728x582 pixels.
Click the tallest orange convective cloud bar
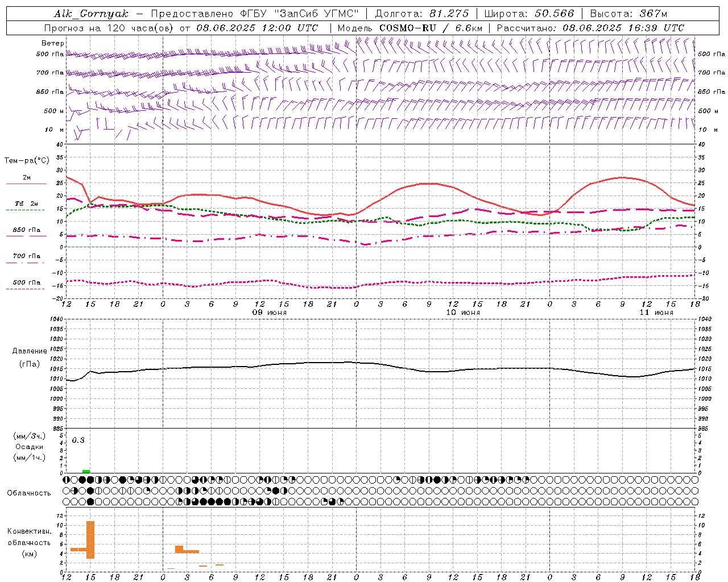[x=90, y=540]
